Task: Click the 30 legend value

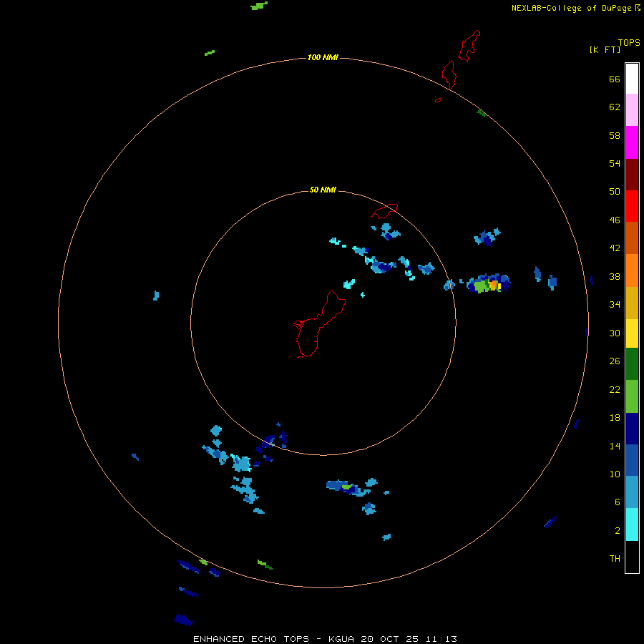Action: click(615, 333)
